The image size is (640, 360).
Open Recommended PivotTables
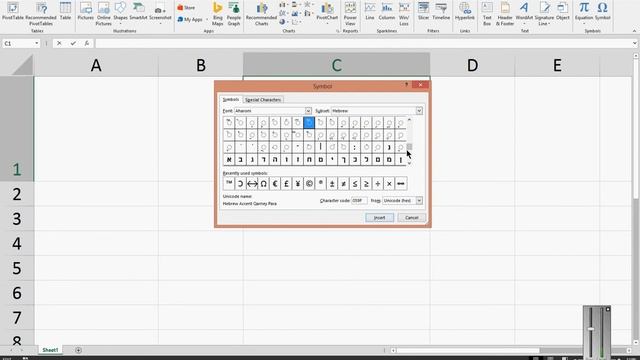(41, 14)
